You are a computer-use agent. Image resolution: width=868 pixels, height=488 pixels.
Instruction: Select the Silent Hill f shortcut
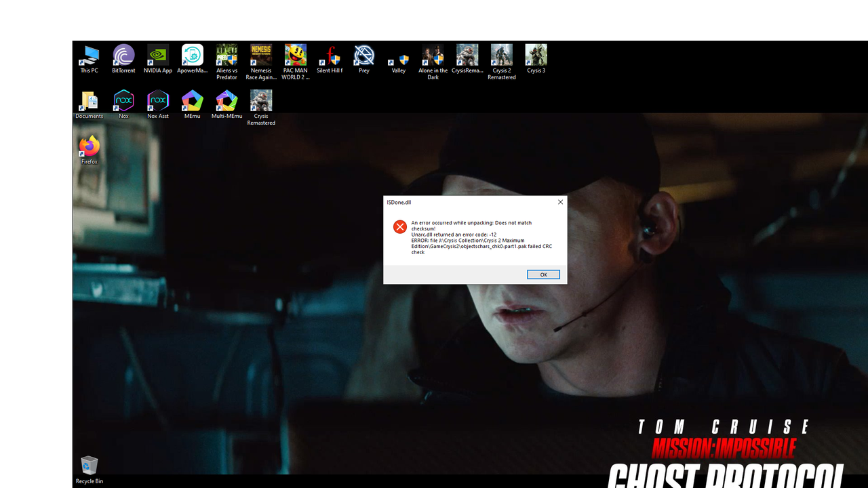(x=330, y=59)
